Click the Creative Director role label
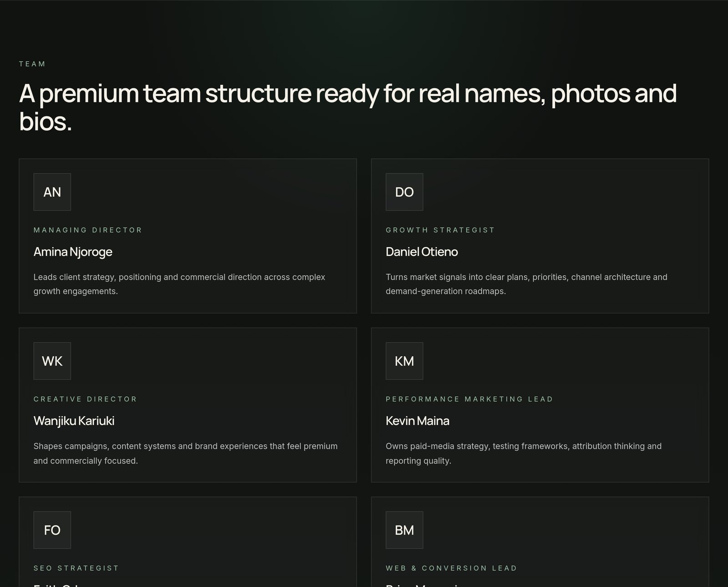The image size is (728, 587). pos(85,399)
